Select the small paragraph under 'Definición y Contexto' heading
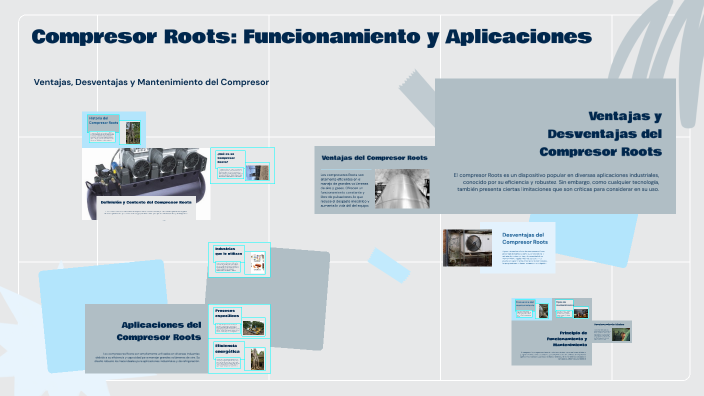This screenshot has width=704, height=396. pos(146,212)
